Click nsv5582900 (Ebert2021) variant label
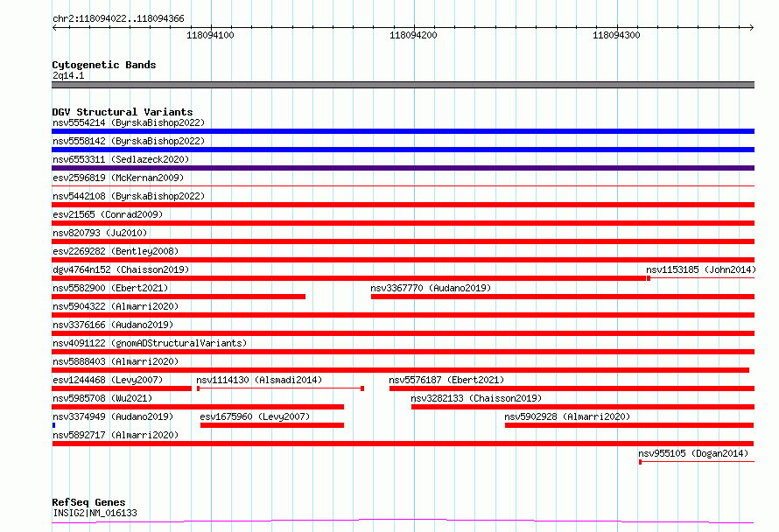The width and height of the screenshot is (779, 532). pyautogui.click(x=110, y=288)
